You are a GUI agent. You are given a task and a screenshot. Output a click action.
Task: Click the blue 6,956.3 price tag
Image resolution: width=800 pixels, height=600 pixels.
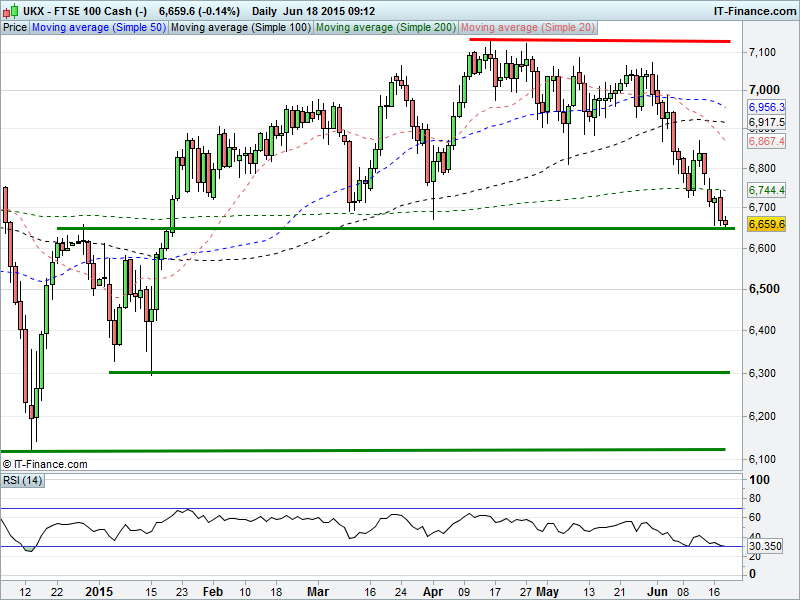click(766, 106)
